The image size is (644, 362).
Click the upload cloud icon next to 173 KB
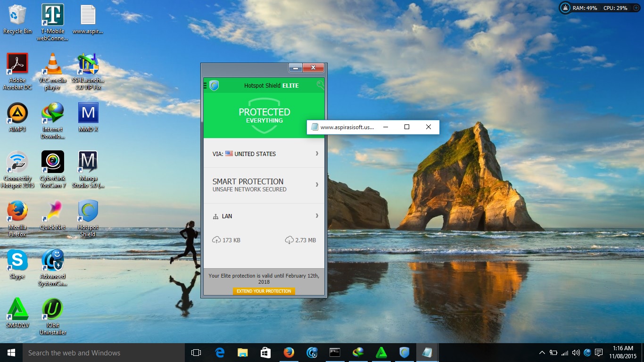pos(216,240)
